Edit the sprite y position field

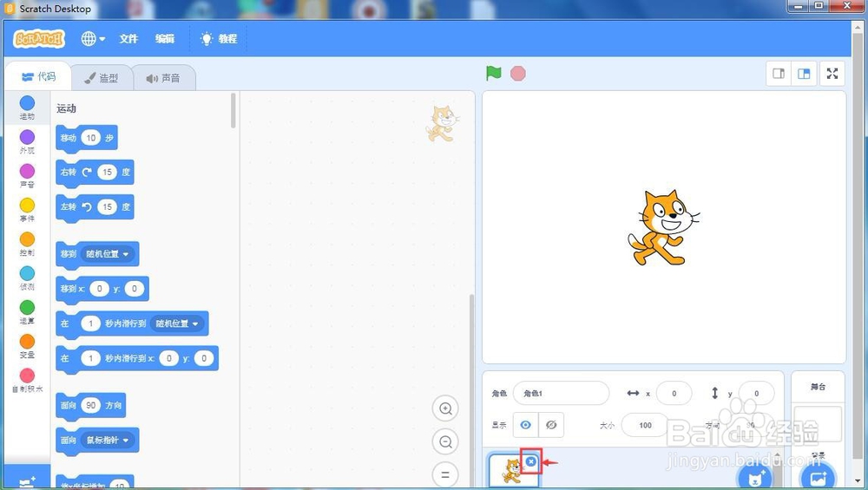(x=756, y=393)
